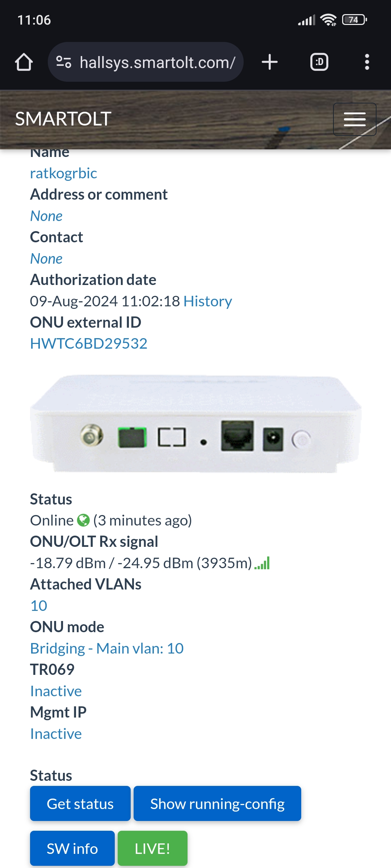
Task: Expand the SmartOLT hamburger navigation menu
Action: click(355, 119)
